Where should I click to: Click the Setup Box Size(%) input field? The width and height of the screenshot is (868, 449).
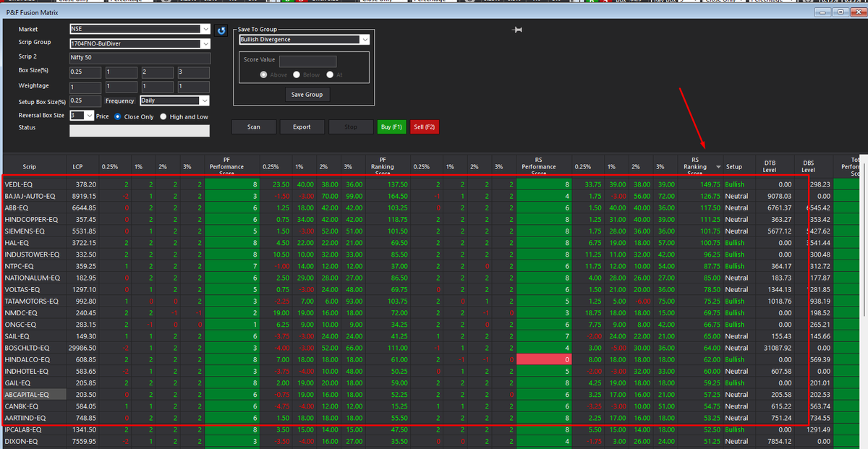click(x=85, y=101)
